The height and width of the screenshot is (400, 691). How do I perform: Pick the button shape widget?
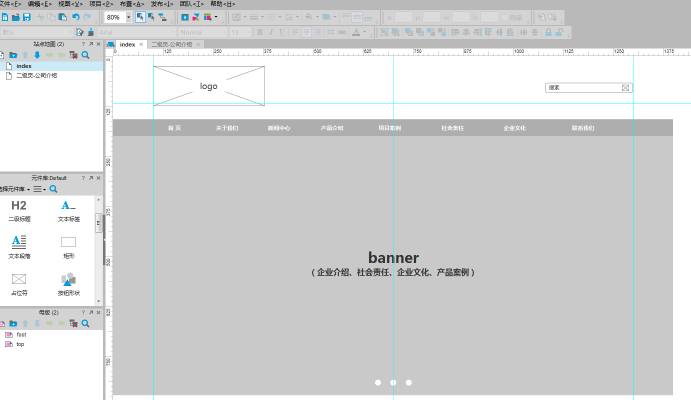[68, 284]
